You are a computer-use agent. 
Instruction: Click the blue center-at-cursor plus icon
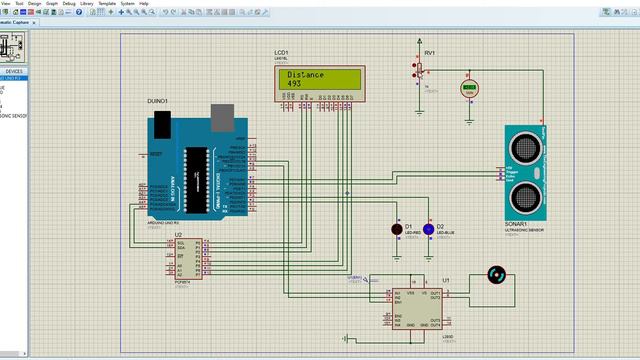pyautogui.click(x=121, y=12)
